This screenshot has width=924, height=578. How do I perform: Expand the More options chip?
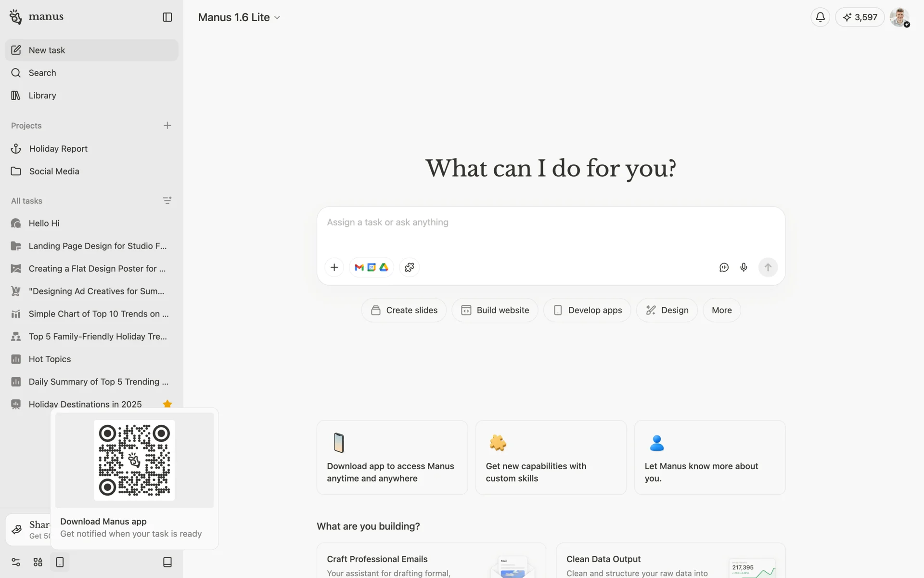coord(721,310)
